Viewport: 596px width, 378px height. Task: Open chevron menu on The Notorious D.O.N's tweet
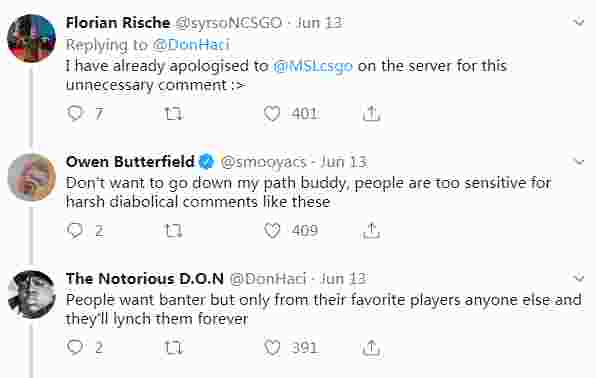coord(579,278)
